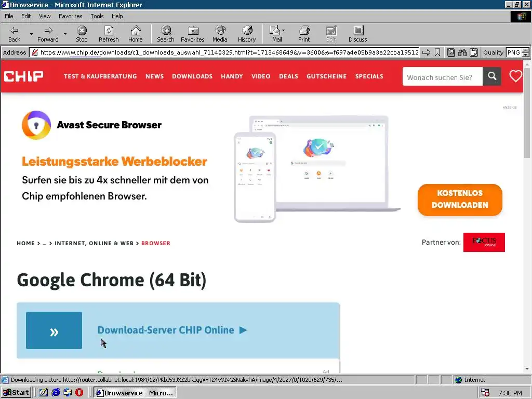The height and width of the screenshot is (399, 532).
Task: Open the Video navigation item
Action: pos(261,76)
